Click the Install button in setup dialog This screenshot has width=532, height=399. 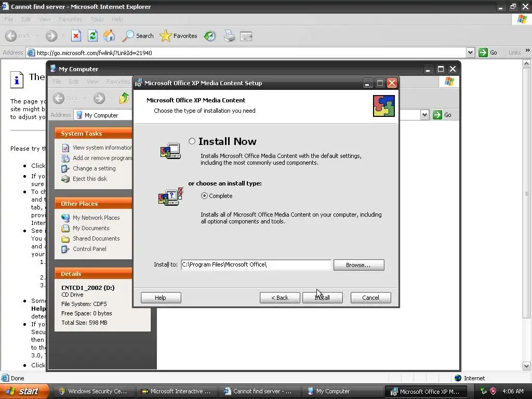pos(322,298)
